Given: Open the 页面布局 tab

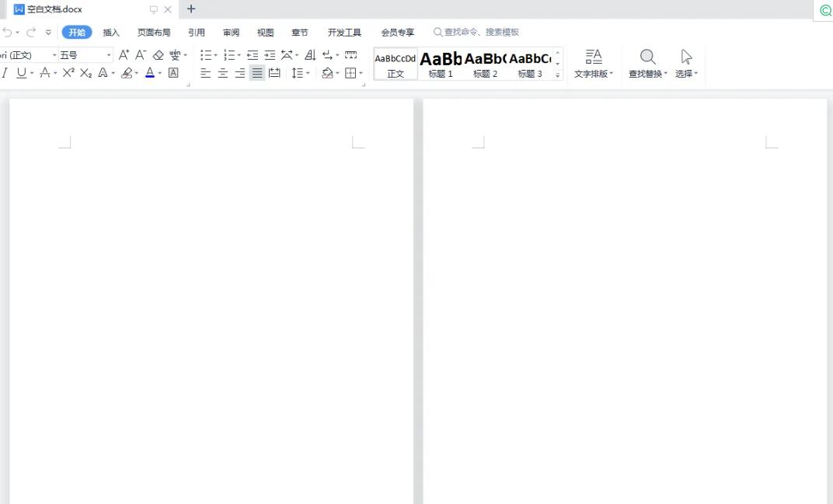Looking at the screenshot, I should (154, 33).
